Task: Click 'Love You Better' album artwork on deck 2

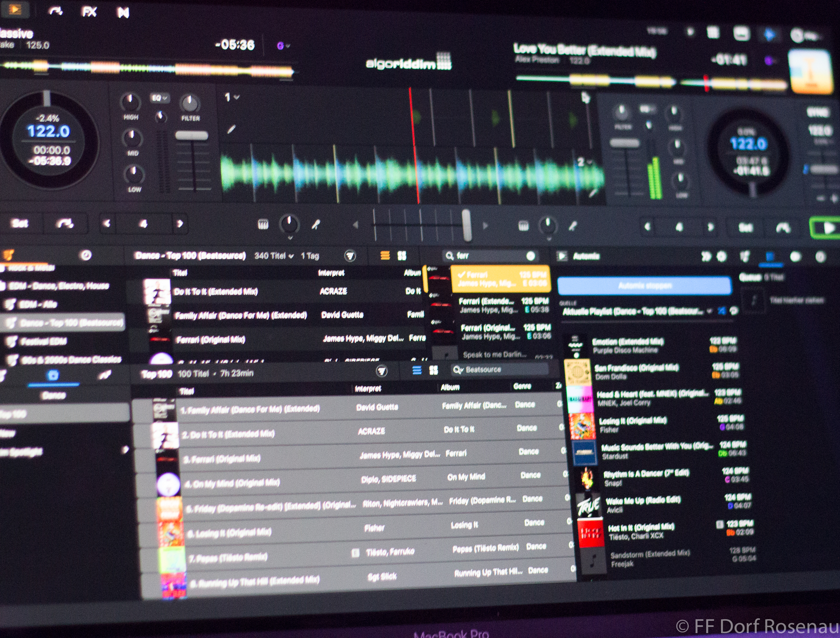Action: coord(811,72)
